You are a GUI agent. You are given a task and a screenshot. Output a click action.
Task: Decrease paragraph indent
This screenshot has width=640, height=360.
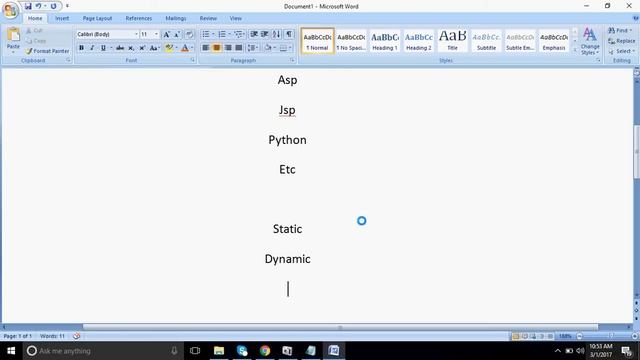click(x=254, y=34)
